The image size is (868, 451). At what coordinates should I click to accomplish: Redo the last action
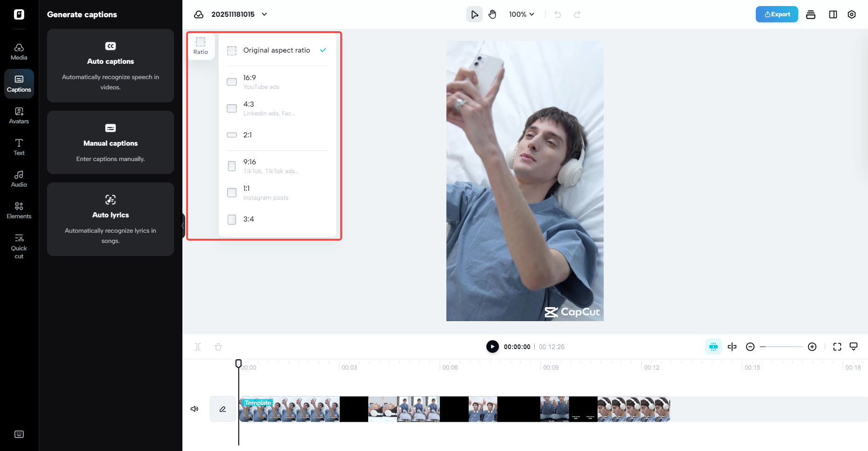(577, 14)
